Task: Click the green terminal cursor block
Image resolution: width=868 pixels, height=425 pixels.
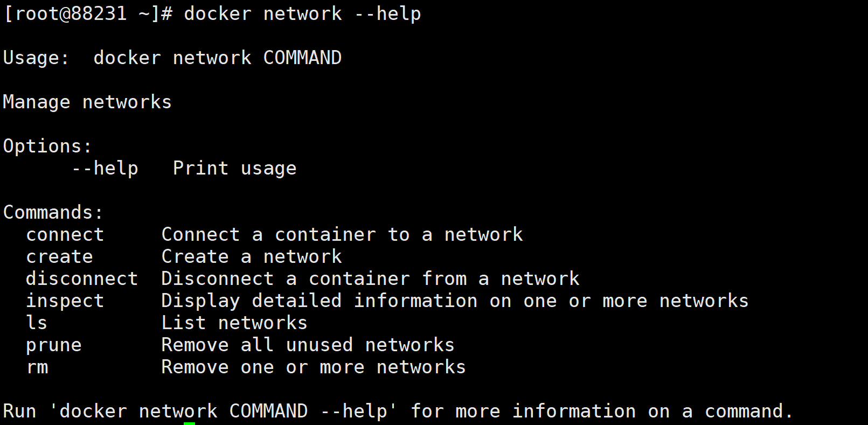Action: click(189, 423)
